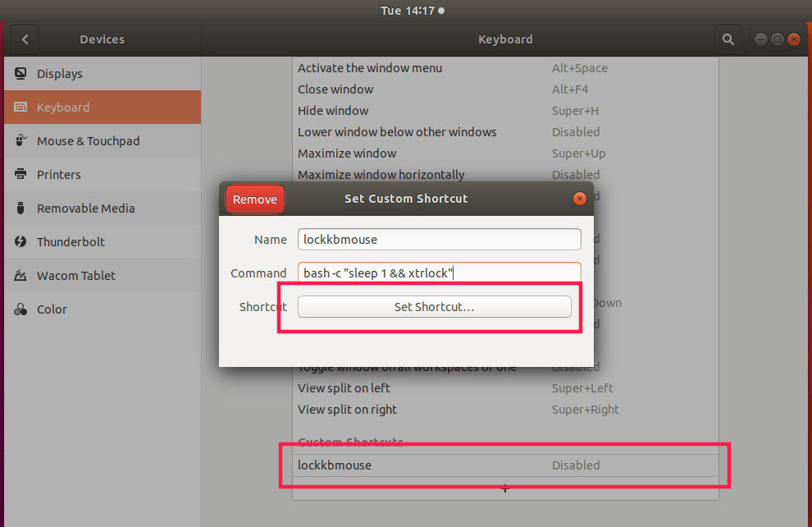This screenshot has height=527, width=812.
Task: Open Displays settings panel
Action: [103, 74]
